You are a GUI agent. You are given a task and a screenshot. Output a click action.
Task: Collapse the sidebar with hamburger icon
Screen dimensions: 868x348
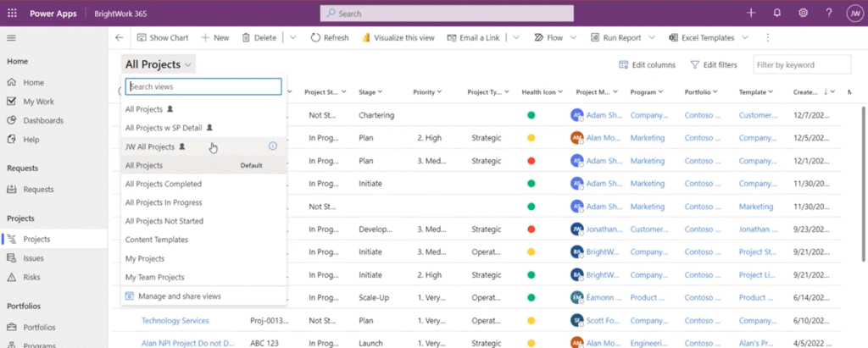pos(12,38)
